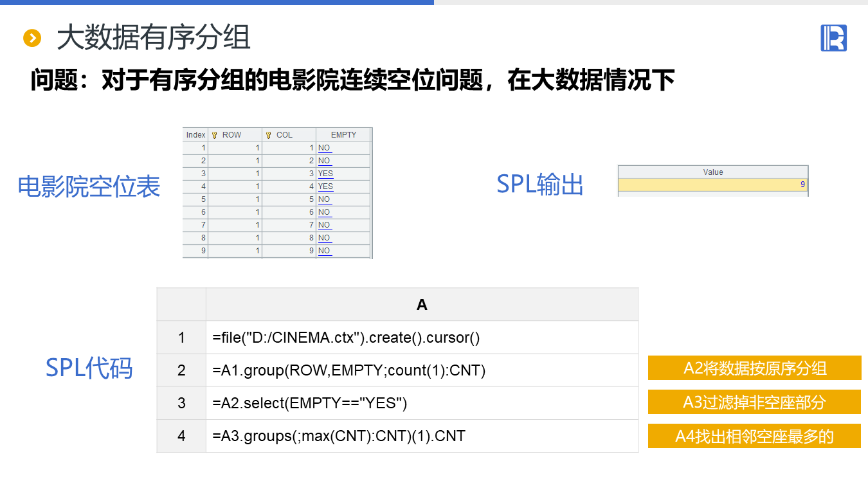Click the YES value in index row 4
868x488 pixels.
coord(326,186)
